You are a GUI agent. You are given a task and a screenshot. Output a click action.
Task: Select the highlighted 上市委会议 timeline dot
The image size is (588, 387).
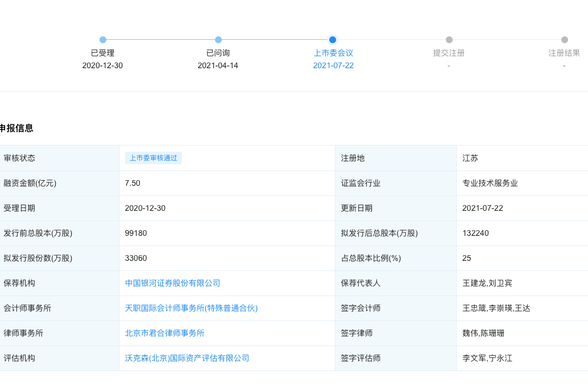[x=333, y=40]
